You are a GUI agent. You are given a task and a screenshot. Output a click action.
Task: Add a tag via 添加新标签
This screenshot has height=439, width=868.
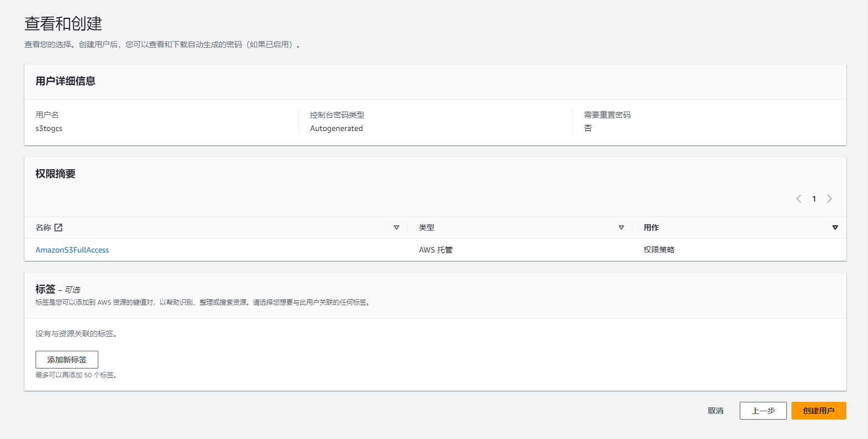tap(67, 360)
